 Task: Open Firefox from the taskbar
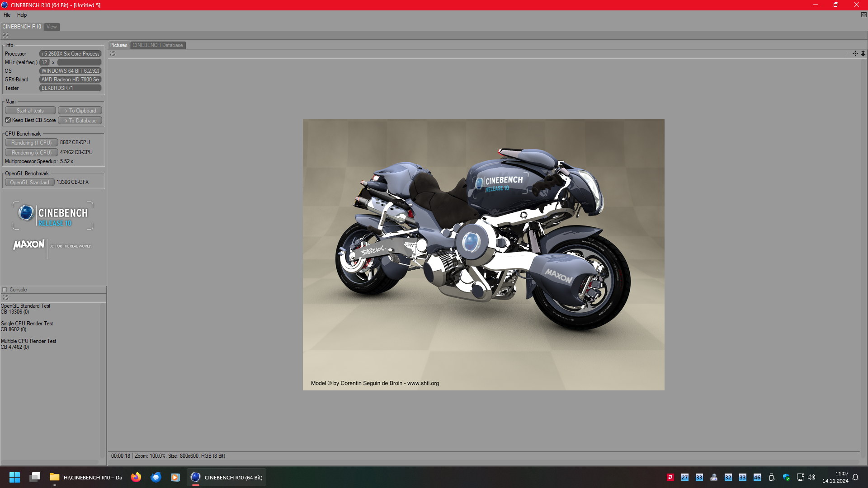point(136,477)
